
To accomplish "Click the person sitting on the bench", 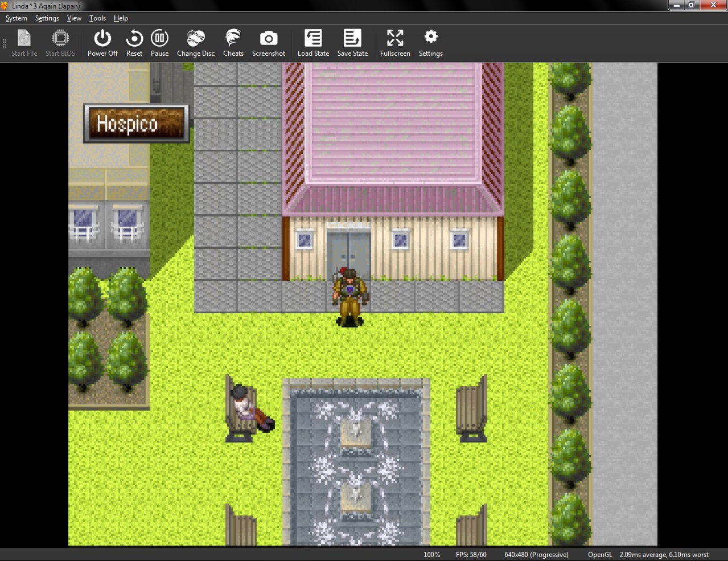I will [251, 408].
